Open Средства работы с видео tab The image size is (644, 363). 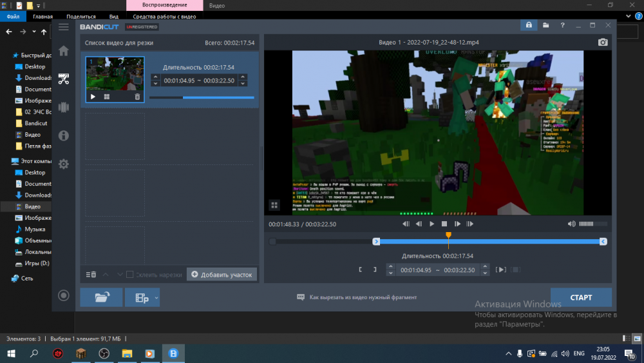164,17
